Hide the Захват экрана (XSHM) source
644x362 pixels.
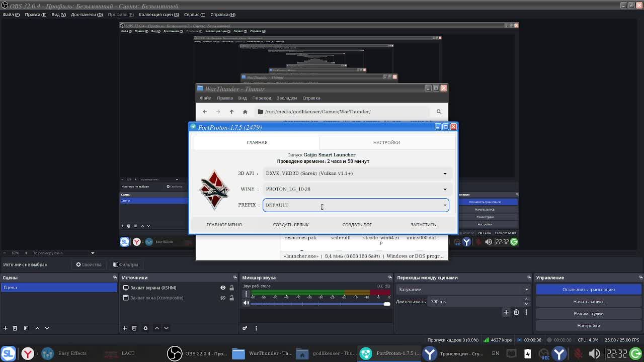pyautogui.click(x=223, y=288)
